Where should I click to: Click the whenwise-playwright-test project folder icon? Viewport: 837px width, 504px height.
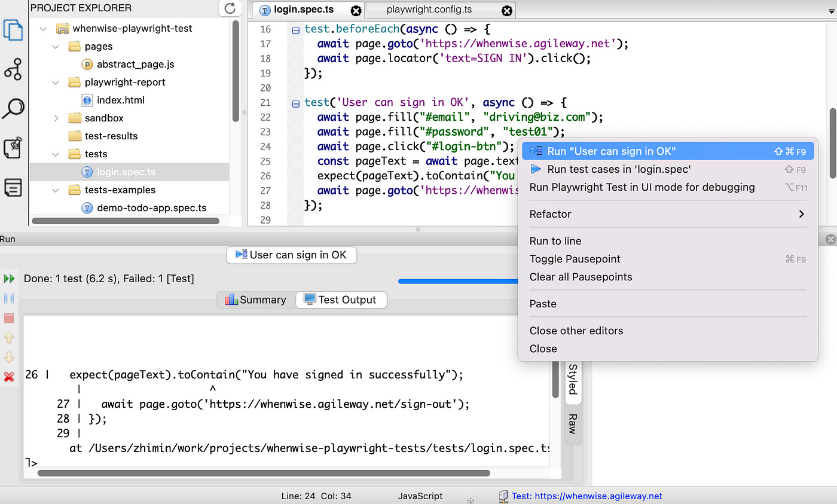[x=63, y=29]
